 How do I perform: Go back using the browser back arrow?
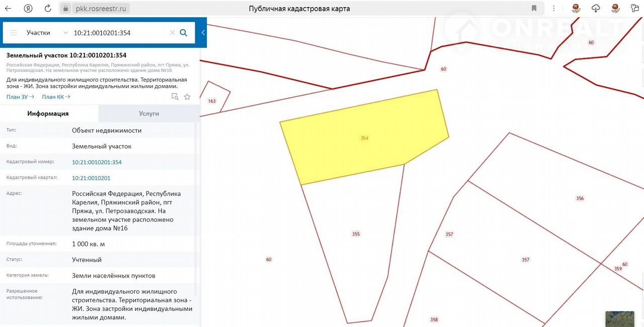8,9
